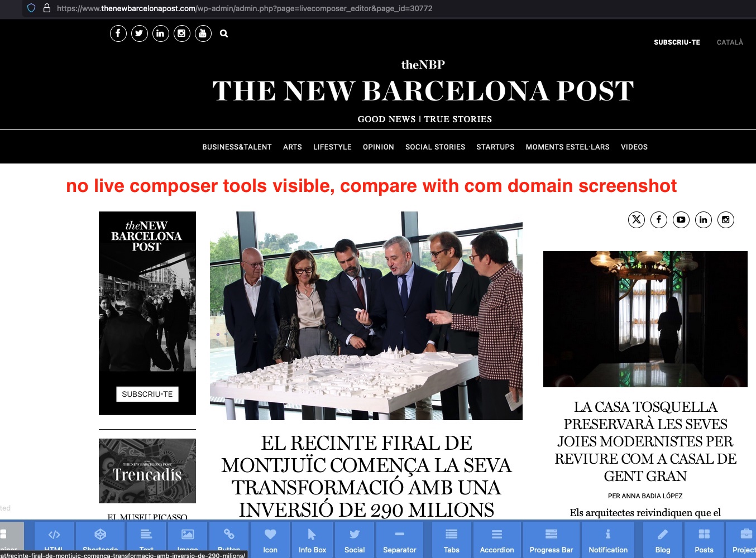Select the Notification module
The image size is (756, 558).
coord(608,540)
